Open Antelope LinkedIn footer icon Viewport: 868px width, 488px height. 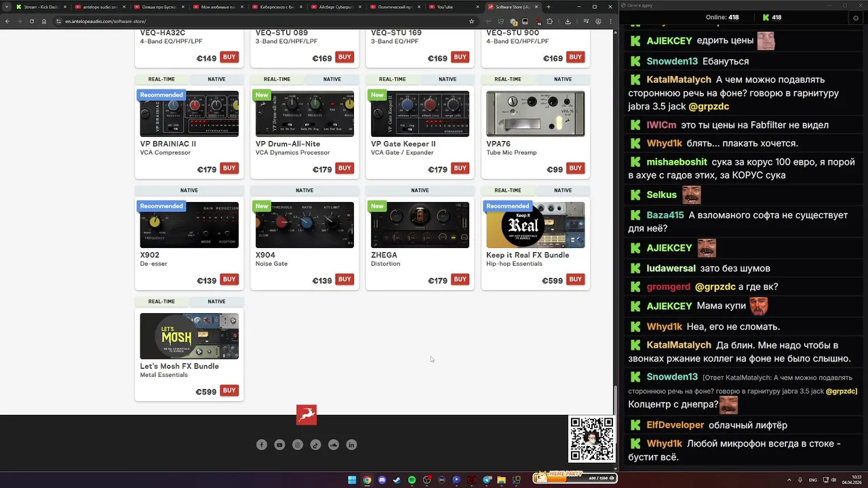[x=351, y=445]
